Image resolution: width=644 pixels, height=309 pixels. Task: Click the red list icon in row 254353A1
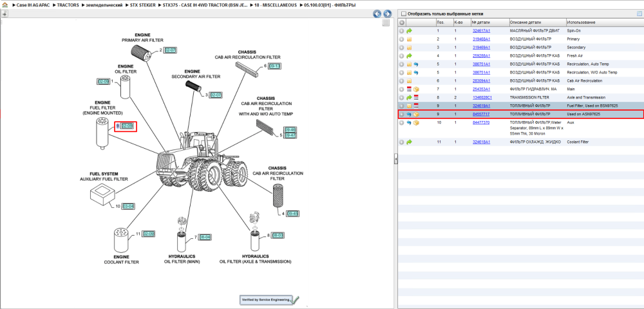click(x=409, y=89)
